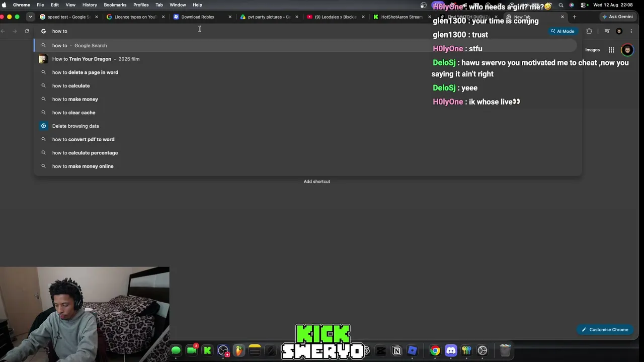Open Notion from the dock
Screen dimensions: 644x362
pos(396,350)
